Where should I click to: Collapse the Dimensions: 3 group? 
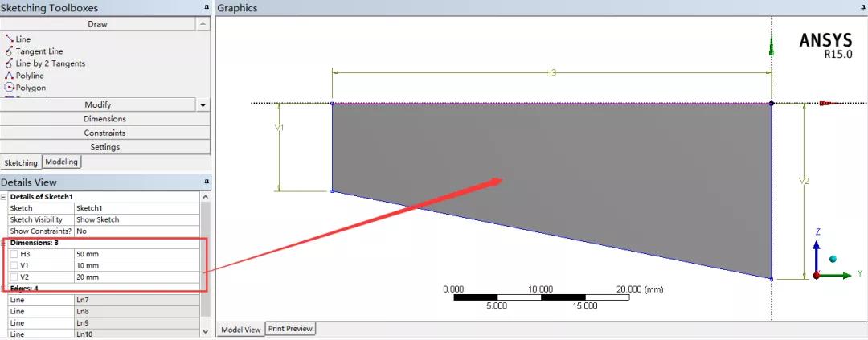(x=4, y=243)
